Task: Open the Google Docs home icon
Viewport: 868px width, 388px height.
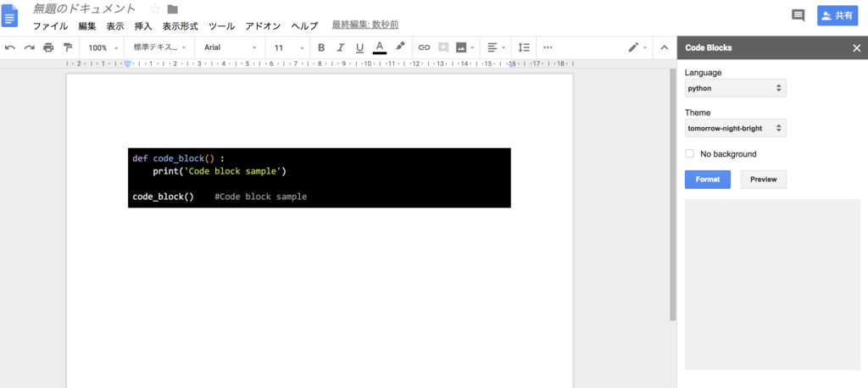Action: point(10,17)
